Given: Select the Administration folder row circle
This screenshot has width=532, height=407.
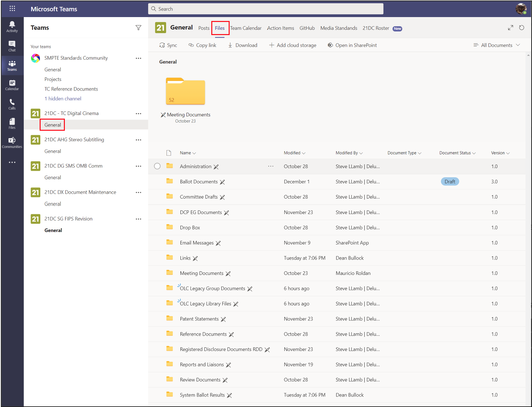Looking at the screenshot, I should tap(157, 166).
